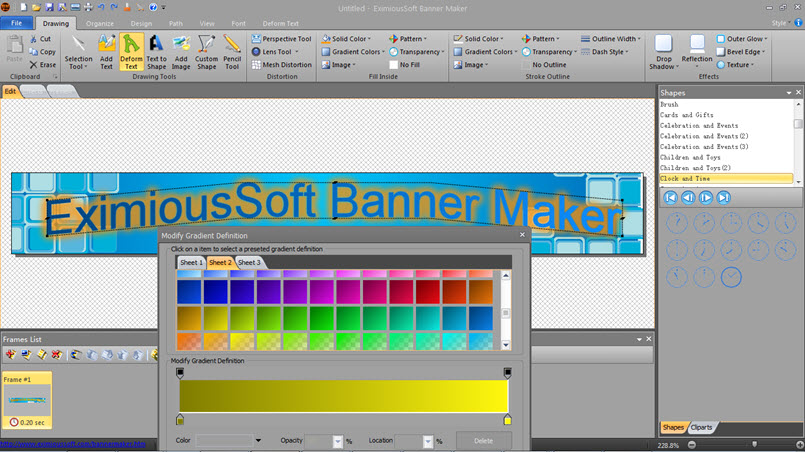The image size is (805, 452).
Task: Click the Add Image tool
Action: click(x=181, y=52)
